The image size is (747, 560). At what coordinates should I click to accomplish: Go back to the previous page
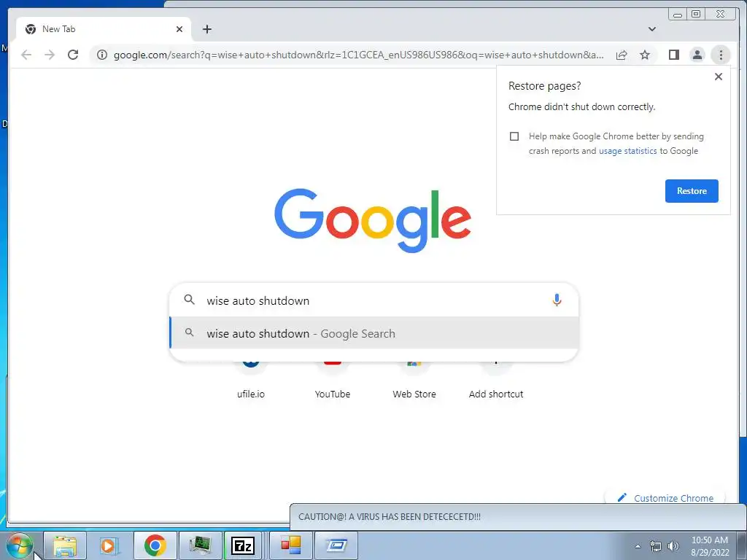(26, 55)
